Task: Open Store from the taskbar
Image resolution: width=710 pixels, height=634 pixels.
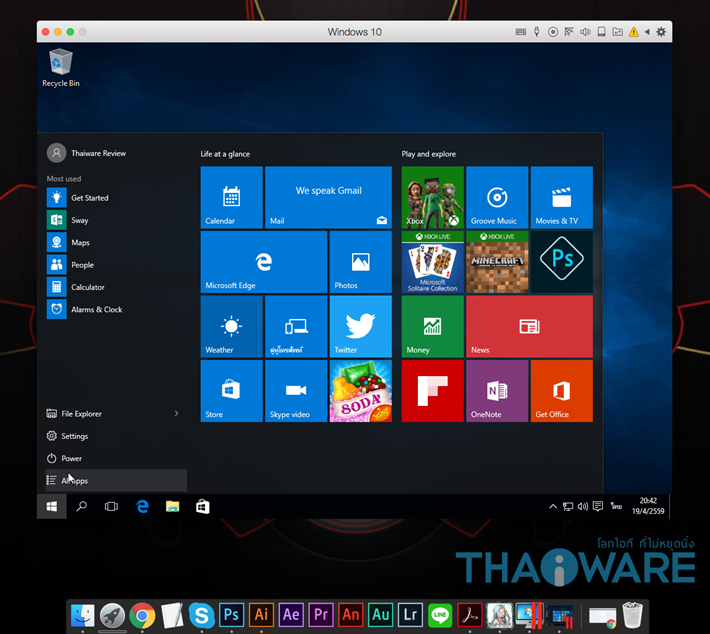Action: [x=202, y=506]
